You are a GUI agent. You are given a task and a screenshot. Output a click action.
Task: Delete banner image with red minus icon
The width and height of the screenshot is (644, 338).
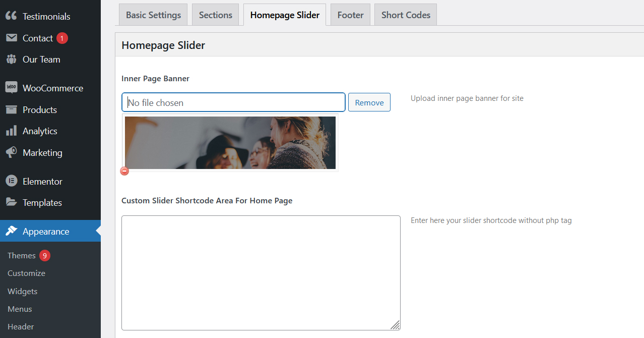[124, 171]
